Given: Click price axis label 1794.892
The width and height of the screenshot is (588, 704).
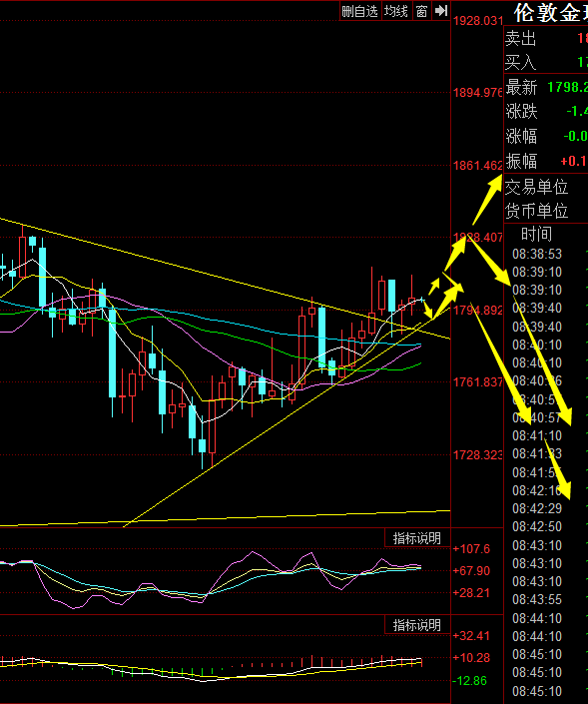Looking at the screenshot, I should (478, 311).
